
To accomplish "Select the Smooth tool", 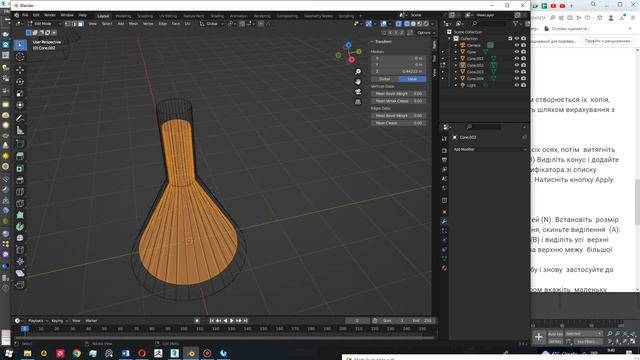I will pyautogui.click(x=20, y=238).
